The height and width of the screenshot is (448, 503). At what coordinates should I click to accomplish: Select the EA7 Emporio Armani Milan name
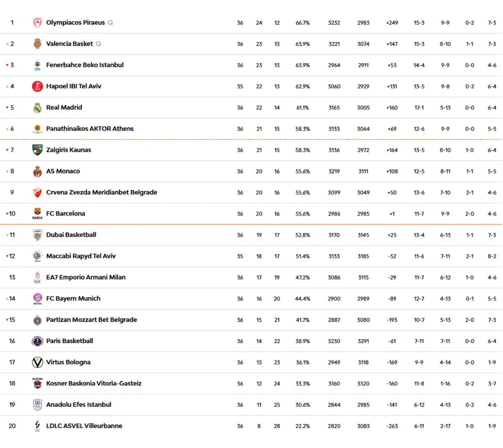86,277
